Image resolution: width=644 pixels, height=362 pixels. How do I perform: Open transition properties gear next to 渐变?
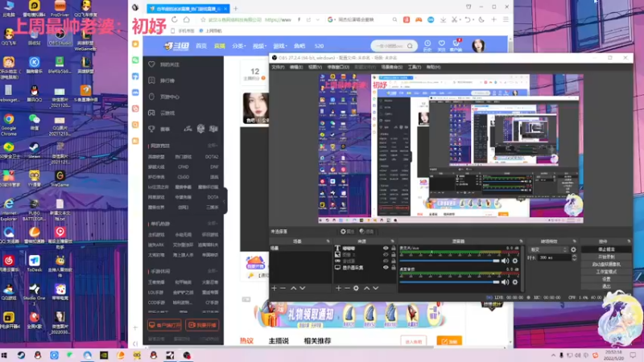[573, 249]
